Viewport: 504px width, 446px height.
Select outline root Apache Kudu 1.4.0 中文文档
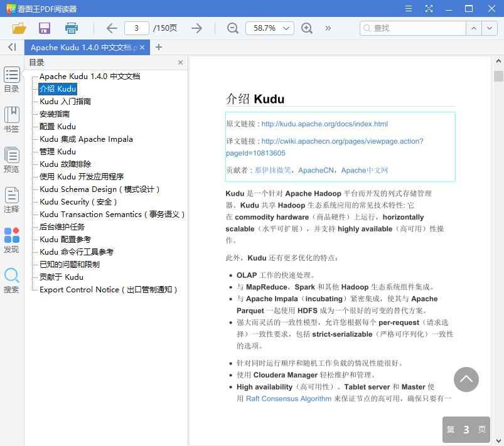click(x=90, y=77)
